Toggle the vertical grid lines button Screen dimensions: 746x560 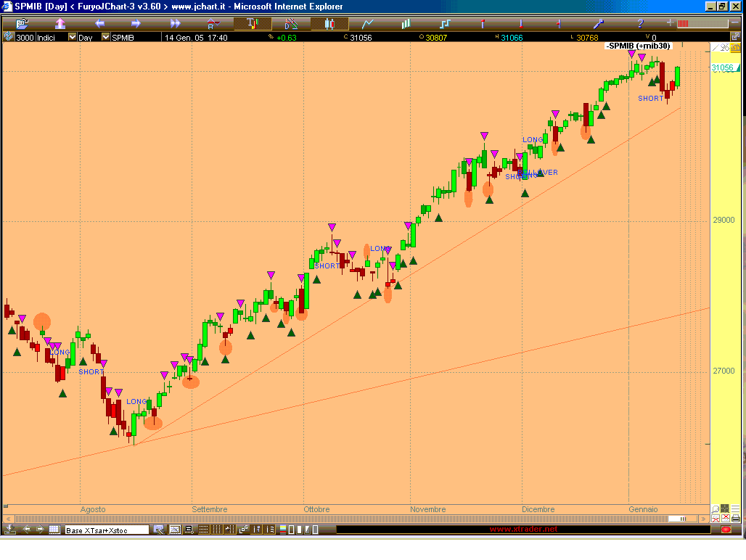point(217,530)
